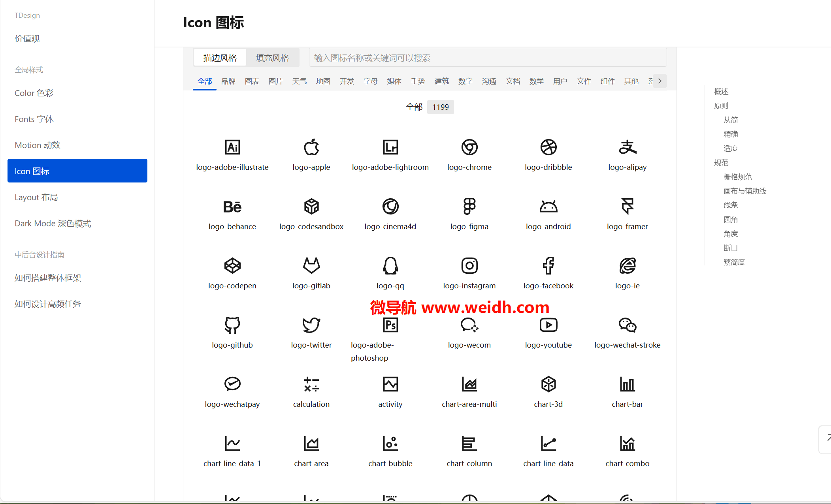Viewport: 831px width, 504px height.
Task: Click the chart-bubble icon
Action: [390, 444]
